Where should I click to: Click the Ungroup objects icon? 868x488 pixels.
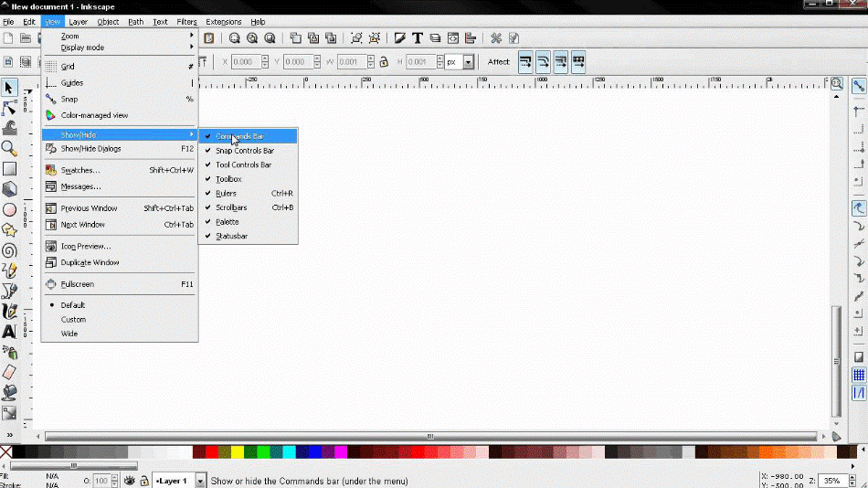375,38
